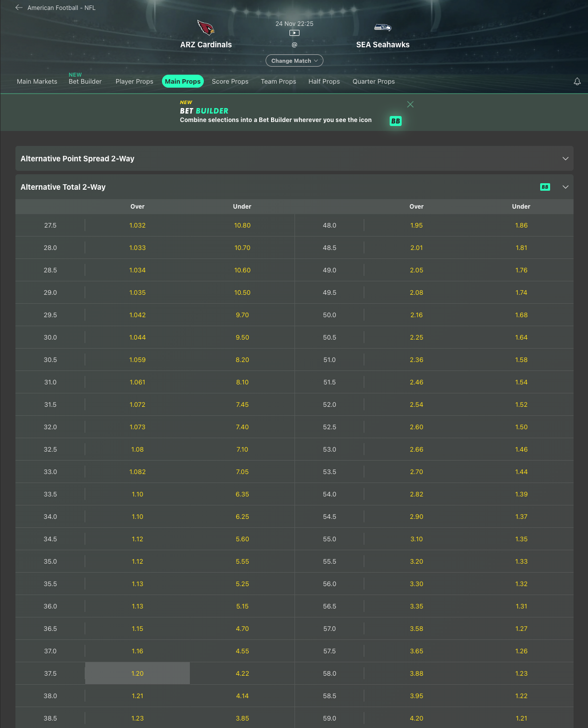Select Under 48.5 at odds 1.81

pos(521,247)
